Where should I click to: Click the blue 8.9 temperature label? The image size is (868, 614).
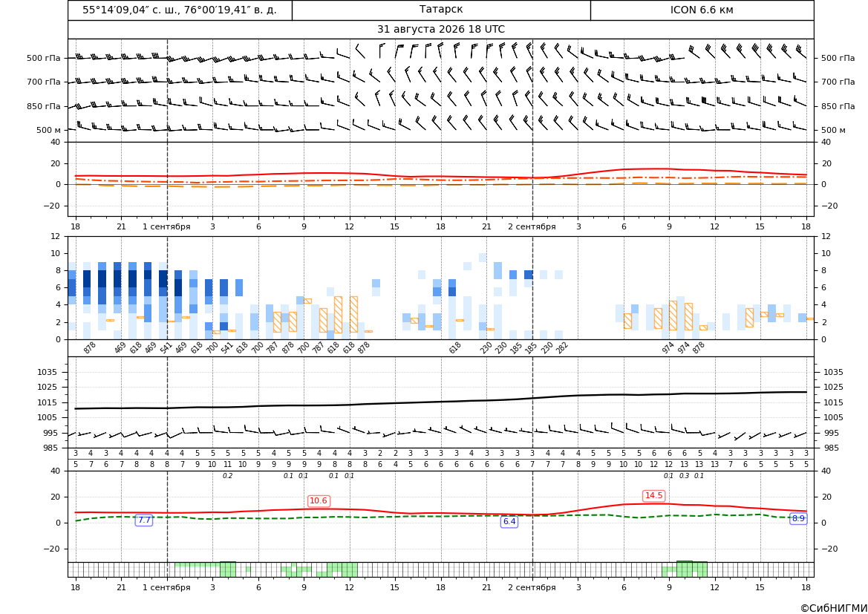pos(798,519)
